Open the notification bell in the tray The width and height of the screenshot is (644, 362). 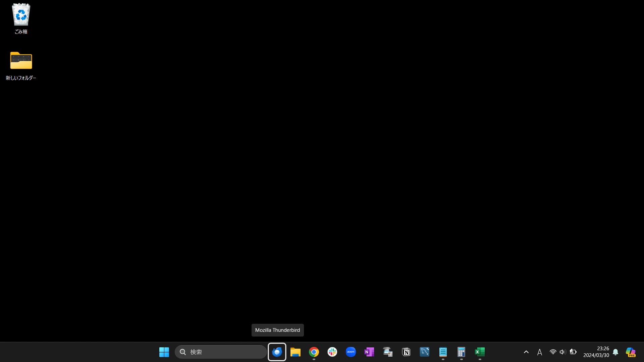[615, 352]
